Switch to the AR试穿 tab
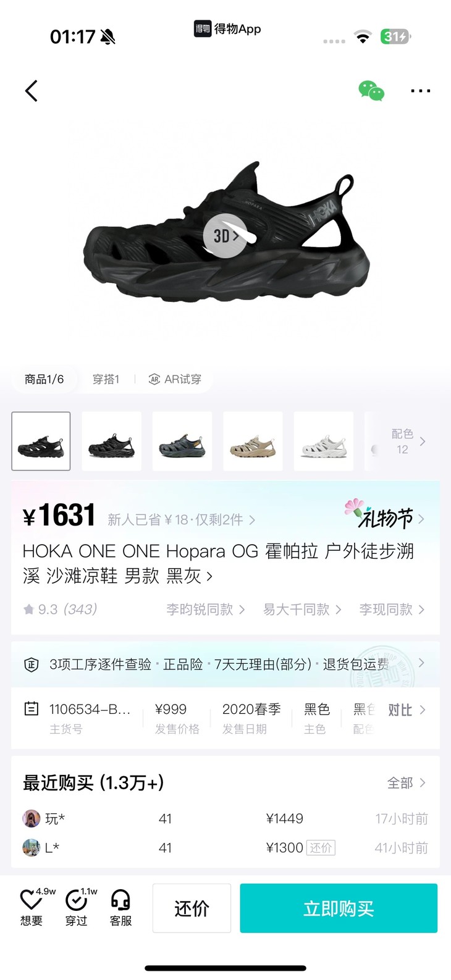This screenshot has height=980, width=451. tap(175, 379)
